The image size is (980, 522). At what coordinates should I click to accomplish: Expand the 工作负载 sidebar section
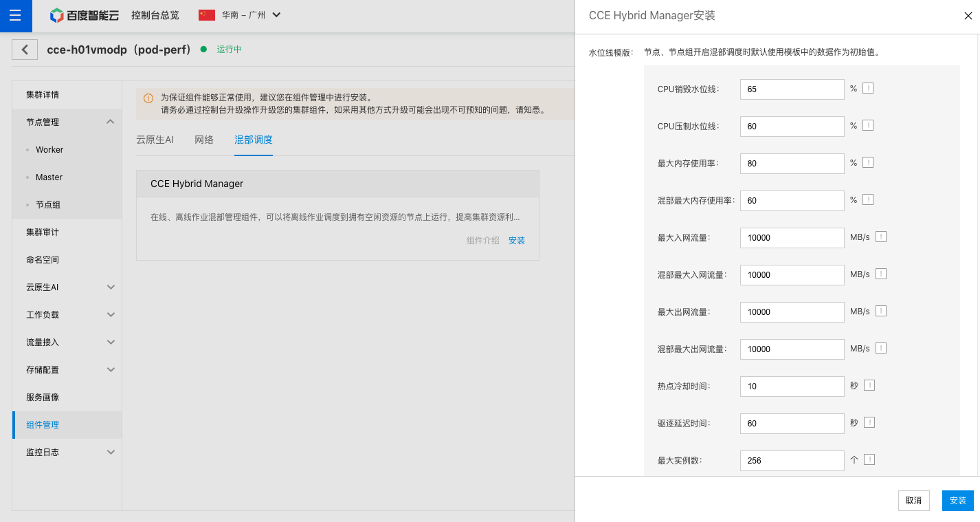pos(111,314)
